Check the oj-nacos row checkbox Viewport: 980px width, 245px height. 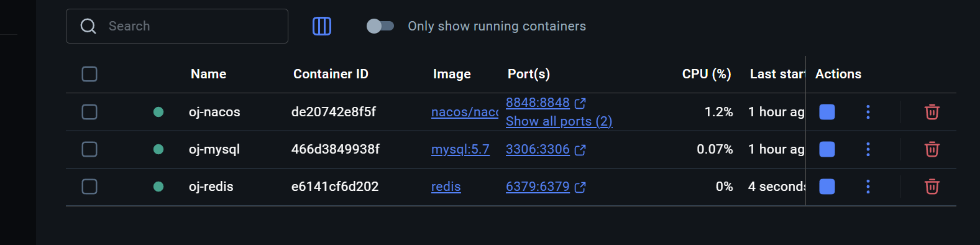[x=89, y=112]
